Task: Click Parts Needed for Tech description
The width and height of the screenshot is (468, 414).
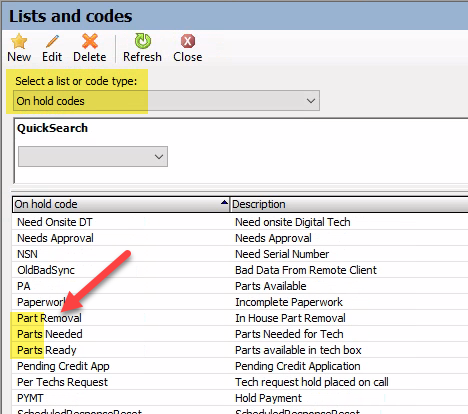Action: click(x=289, y=334)
